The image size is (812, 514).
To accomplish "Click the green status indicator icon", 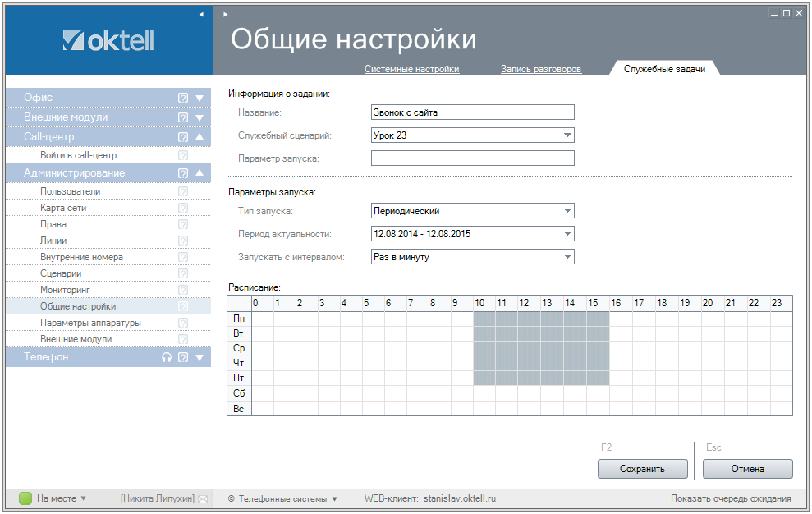I will [25, 498].
